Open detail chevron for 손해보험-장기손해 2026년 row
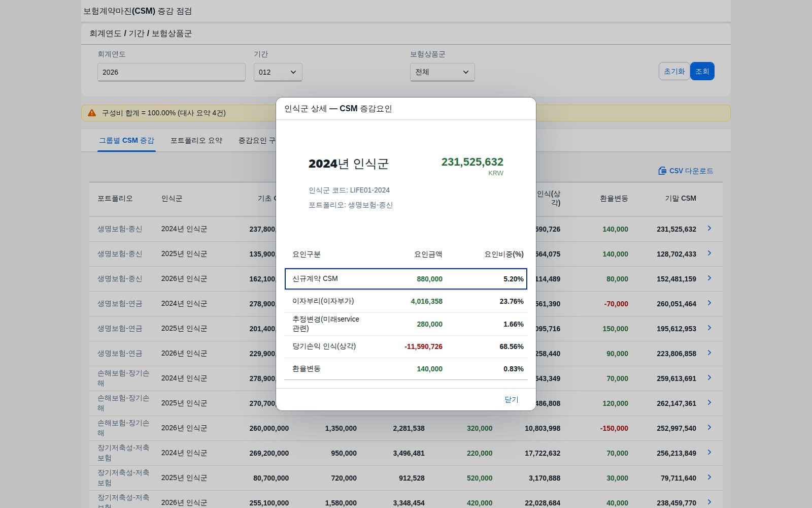Screen dimensions: 812x508 (709, 428)
